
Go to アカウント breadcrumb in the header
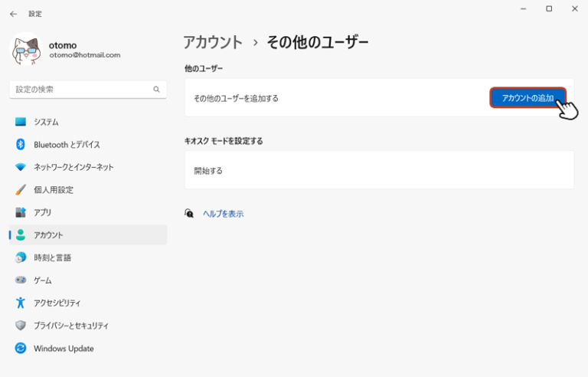click(213, 42)
